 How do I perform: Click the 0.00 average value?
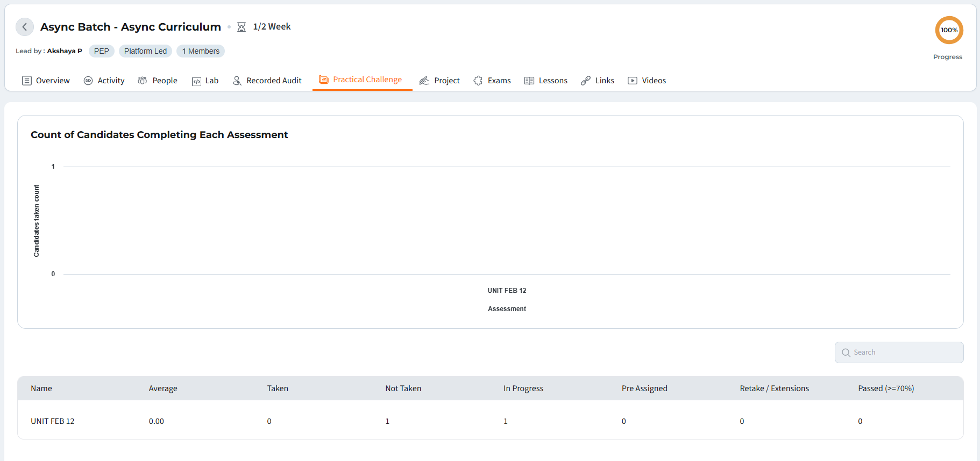pos(157,421)
